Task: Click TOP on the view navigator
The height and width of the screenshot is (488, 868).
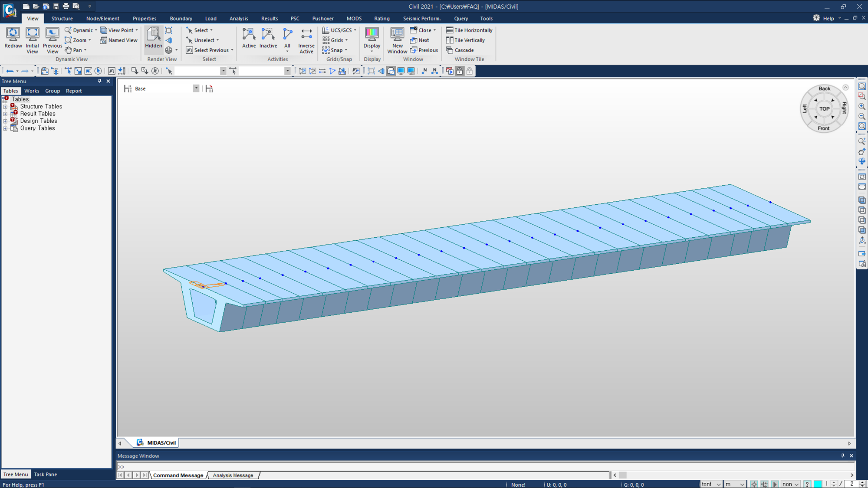Action: (x=824, y=109)
